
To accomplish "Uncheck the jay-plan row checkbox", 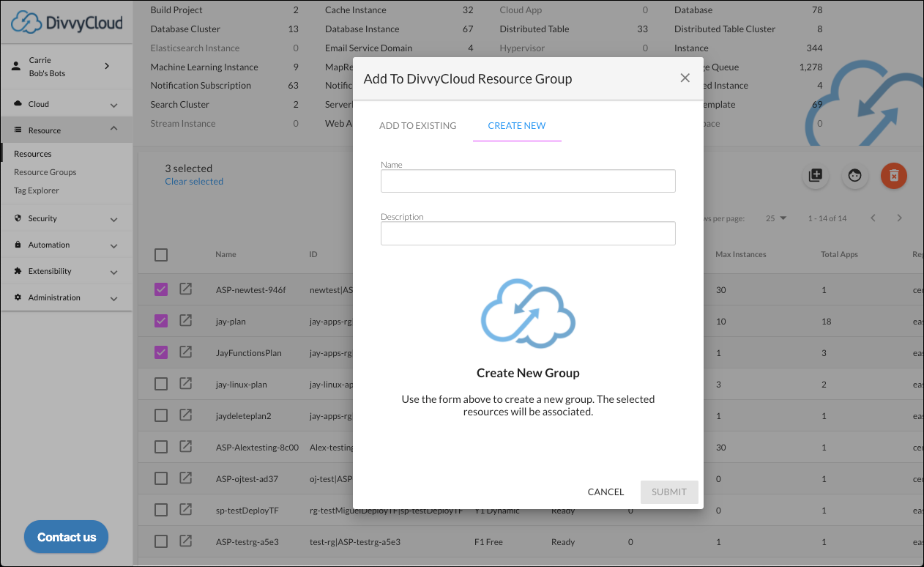I will 161,321.
